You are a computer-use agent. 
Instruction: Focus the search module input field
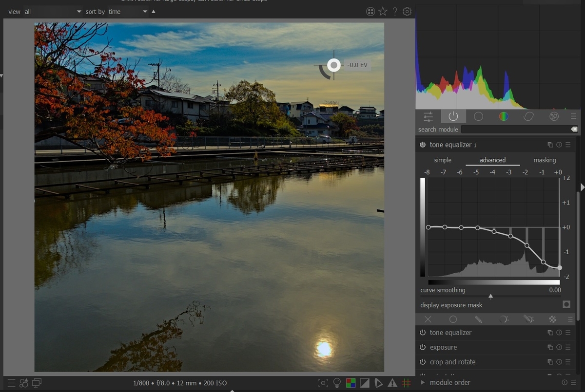pyautogui.click(x=515, y=130)
